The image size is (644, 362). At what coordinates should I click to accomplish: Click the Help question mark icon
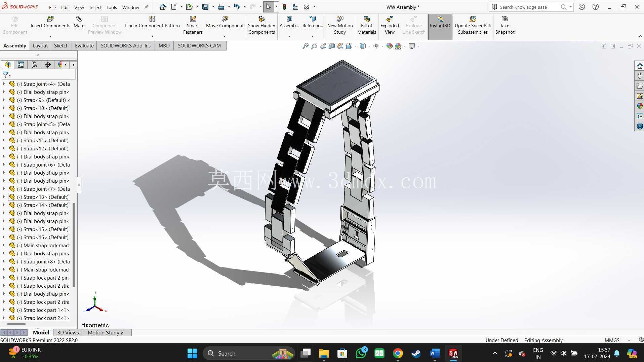coord(595,7)
